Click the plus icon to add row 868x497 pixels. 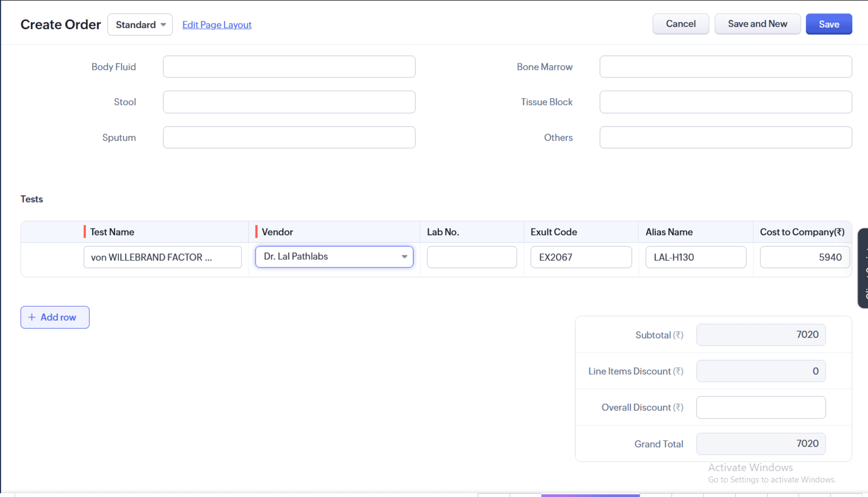[x=32, y=317]
